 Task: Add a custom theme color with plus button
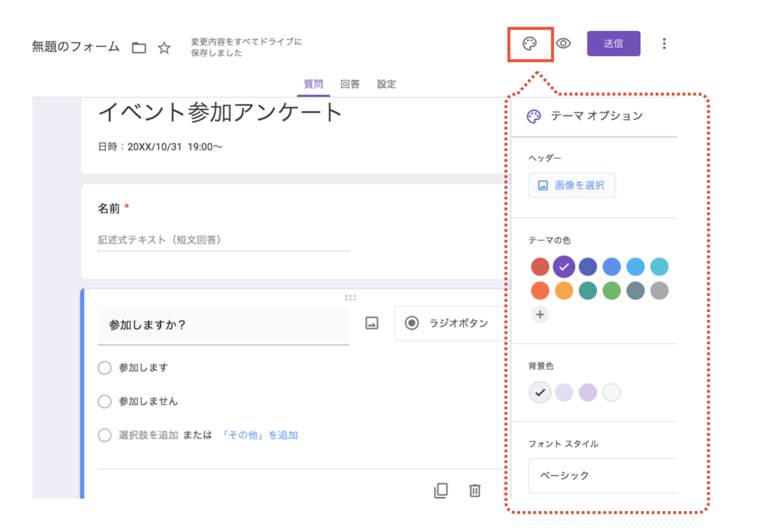click(x=540, y=314)
